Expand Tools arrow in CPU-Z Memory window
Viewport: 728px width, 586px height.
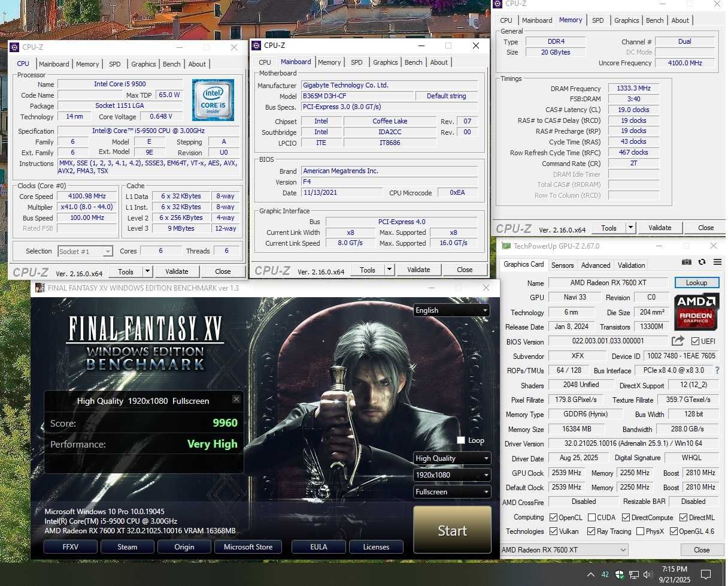(x=630, y=228)
